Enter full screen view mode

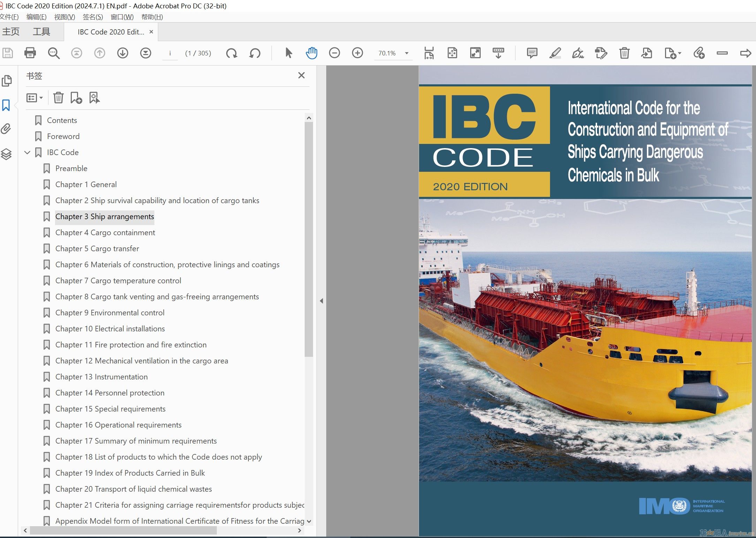pyautogui.click(x=475, y=53)
